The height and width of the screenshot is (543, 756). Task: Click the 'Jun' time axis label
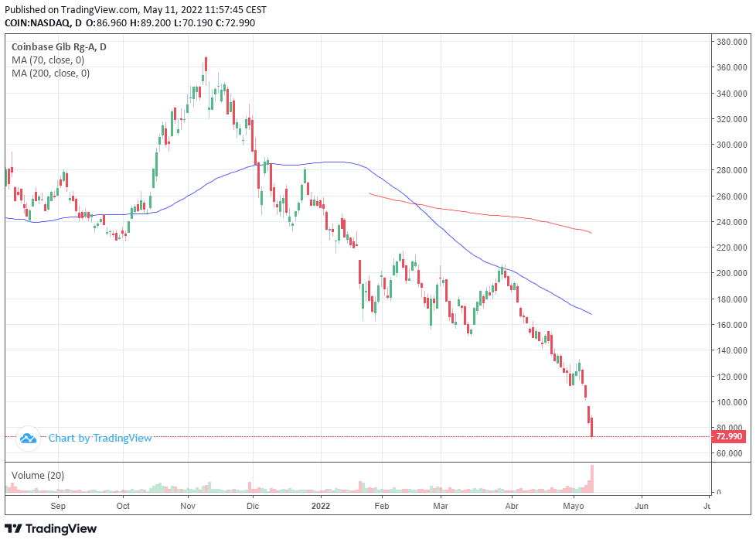(x=642, y=507)
